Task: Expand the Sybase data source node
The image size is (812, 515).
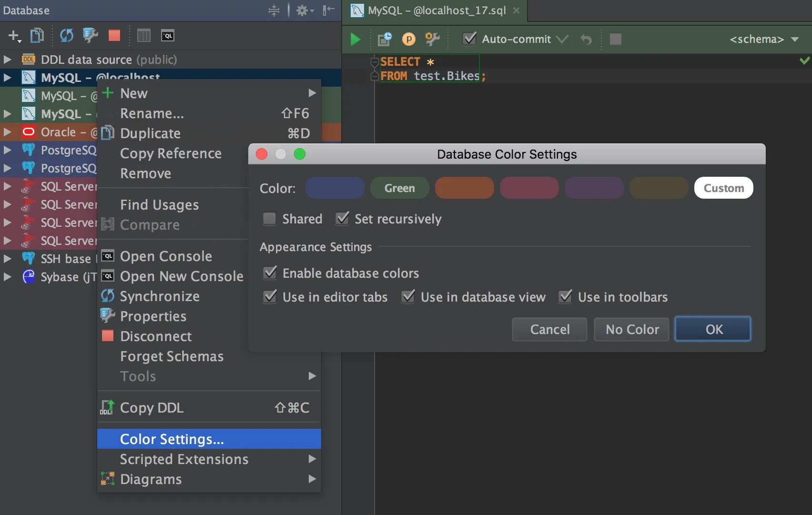Action: click(x=7, y=277)
